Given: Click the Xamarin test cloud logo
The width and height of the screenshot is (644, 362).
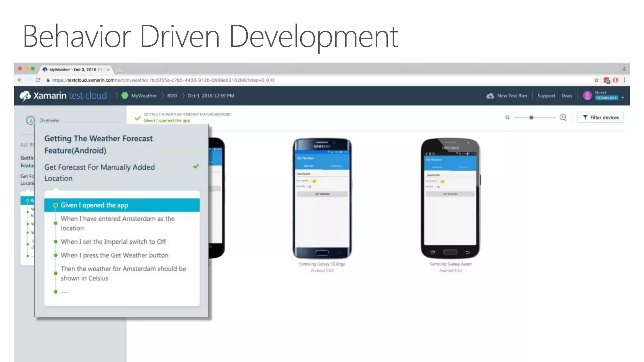Looking at the screenshot, I should tap(63, 96).
